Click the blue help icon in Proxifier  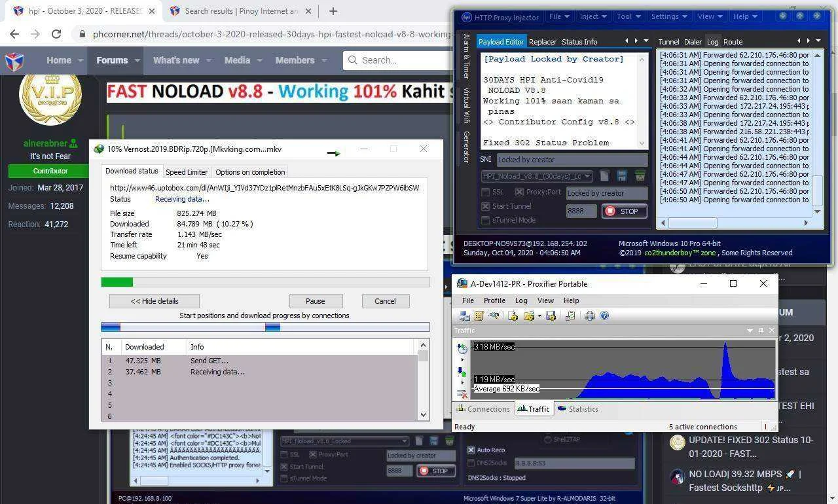pos(604,315)
